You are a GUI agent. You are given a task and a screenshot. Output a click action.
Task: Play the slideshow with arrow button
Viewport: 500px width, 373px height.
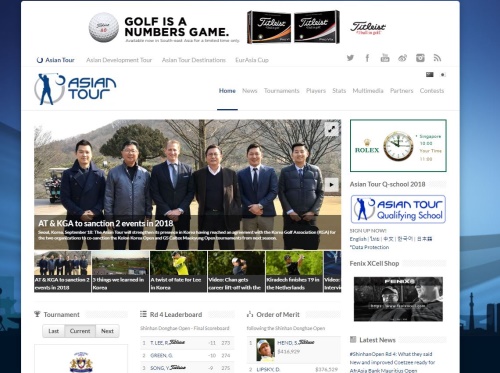pos(332,184)
